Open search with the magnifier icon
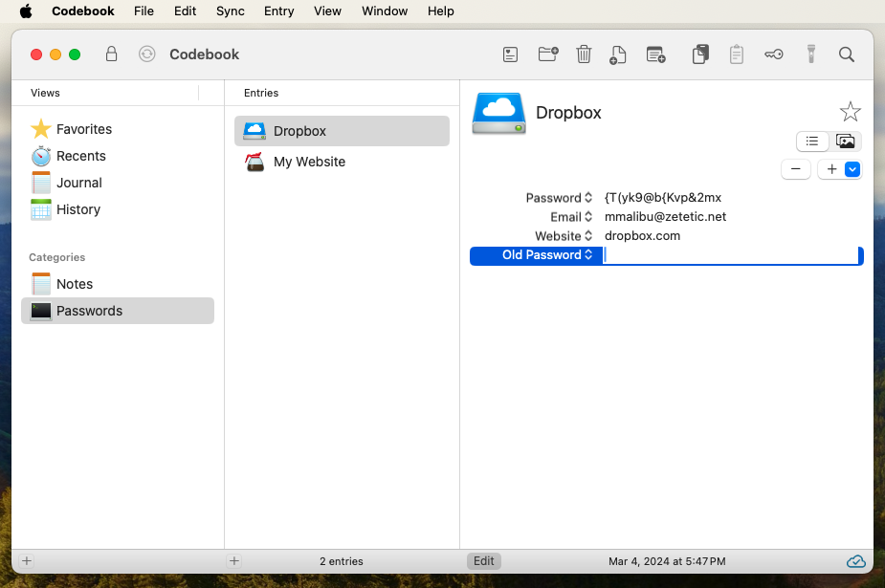The width and height of the screenshot is (885, 588). (x=846, y=54)
